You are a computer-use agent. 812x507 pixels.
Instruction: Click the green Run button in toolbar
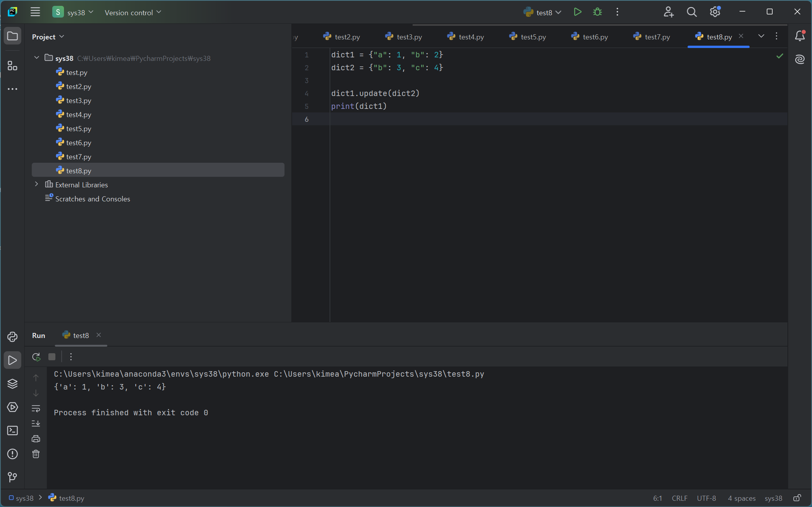(x=578, y=12)
